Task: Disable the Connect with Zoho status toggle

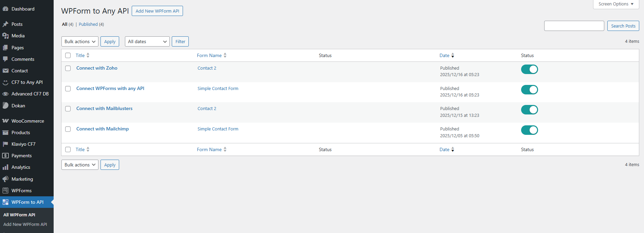Action: coord(529,69)
